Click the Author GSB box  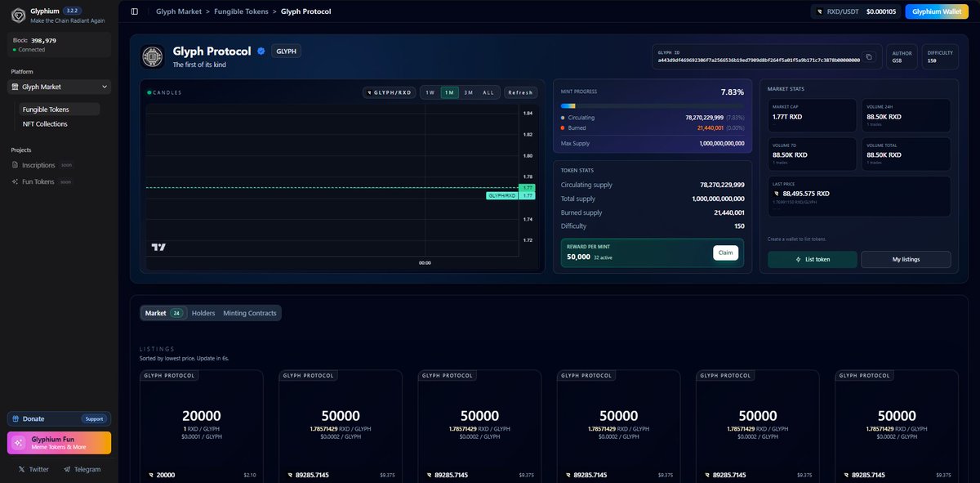[902, 56]
